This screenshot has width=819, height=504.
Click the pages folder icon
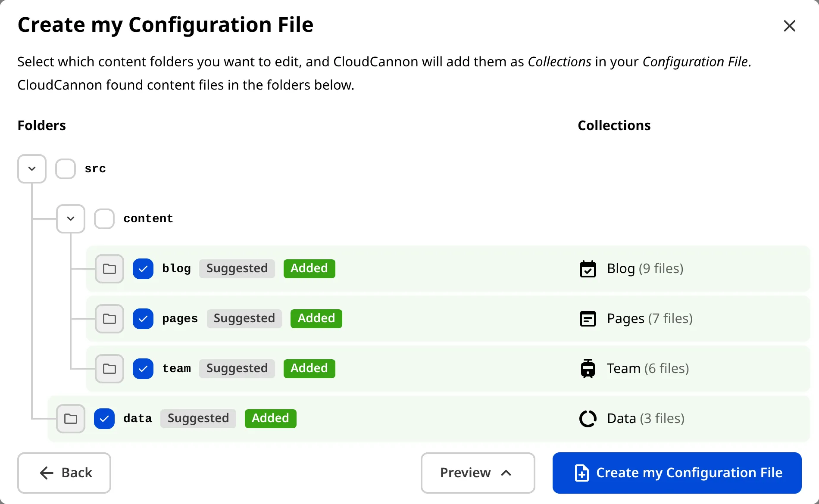(109, 319)
